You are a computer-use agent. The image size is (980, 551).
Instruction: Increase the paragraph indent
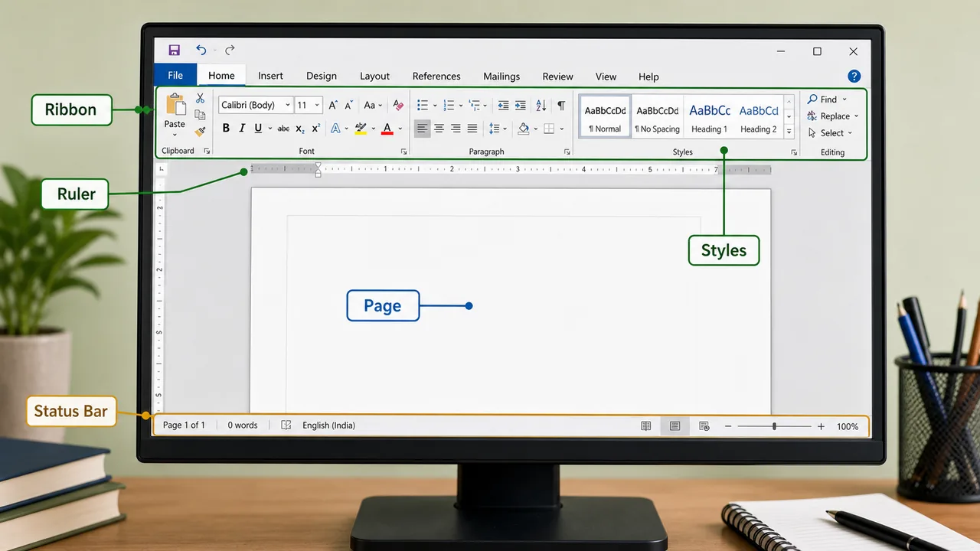coord(521,106)
